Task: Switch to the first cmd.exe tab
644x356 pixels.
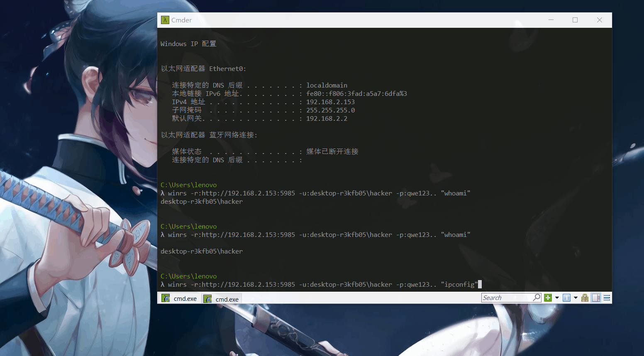Action: pyautogui.click(x=179, y=298)
